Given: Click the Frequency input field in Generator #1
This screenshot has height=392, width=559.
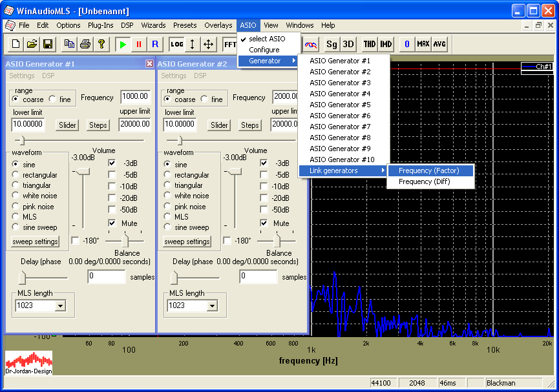Looking at the screenshot, I should tap(135, 97).
